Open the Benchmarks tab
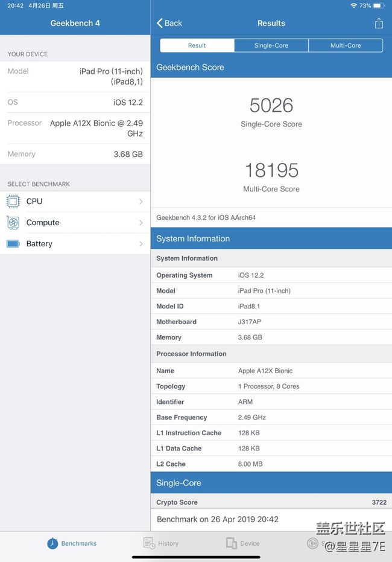Screen dimensions: 392x562 [x=72, y=543]
